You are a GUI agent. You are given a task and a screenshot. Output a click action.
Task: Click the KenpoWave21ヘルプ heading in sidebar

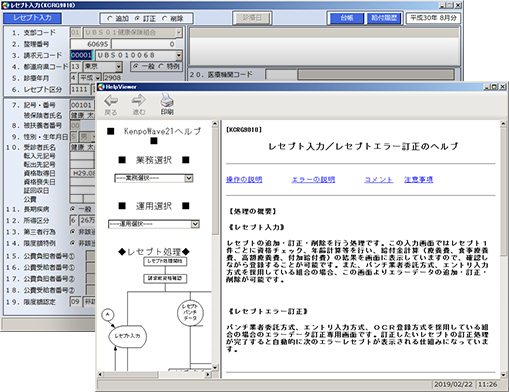click(x=163, y=131)
